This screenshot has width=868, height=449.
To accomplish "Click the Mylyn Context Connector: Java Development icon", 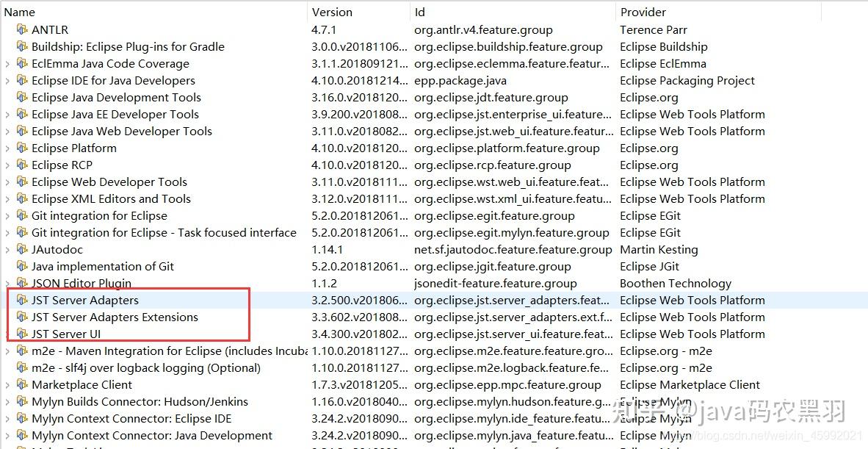I will point(22,435).
